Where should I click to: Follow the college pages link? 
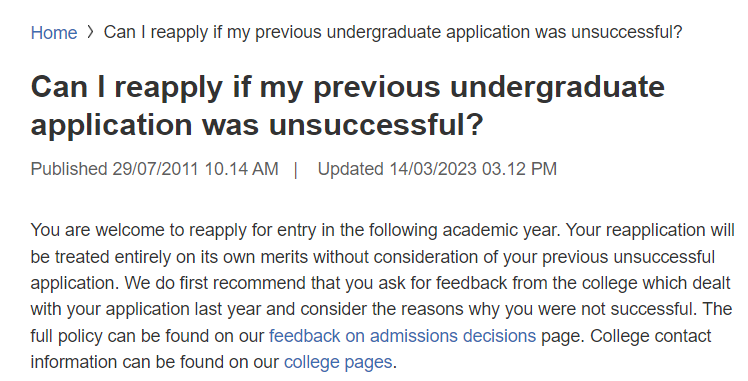click(338, 362)
